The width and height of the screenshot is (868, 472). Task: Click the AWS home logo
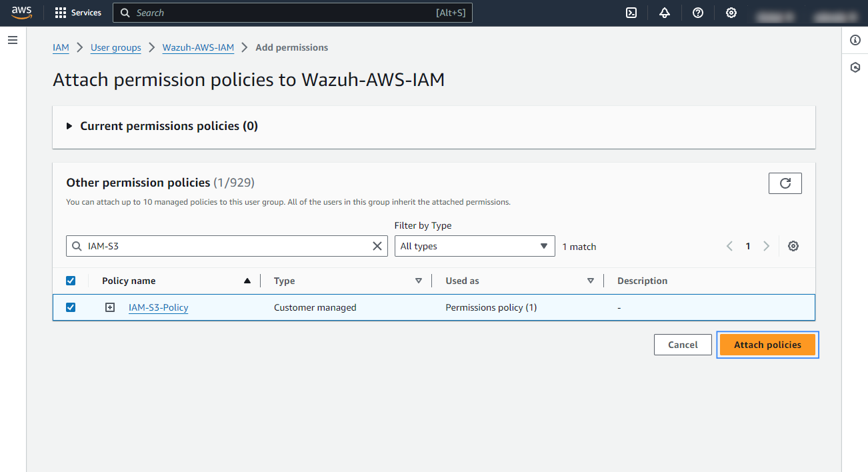(x=22, y=12)
